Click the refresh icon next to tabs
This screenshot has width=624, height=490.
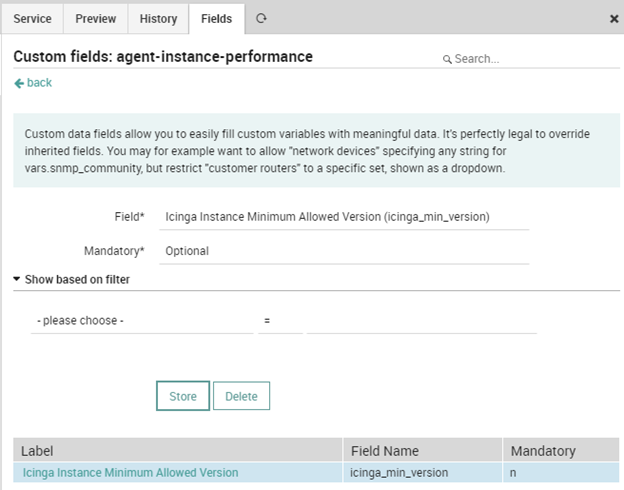[261, 18]
